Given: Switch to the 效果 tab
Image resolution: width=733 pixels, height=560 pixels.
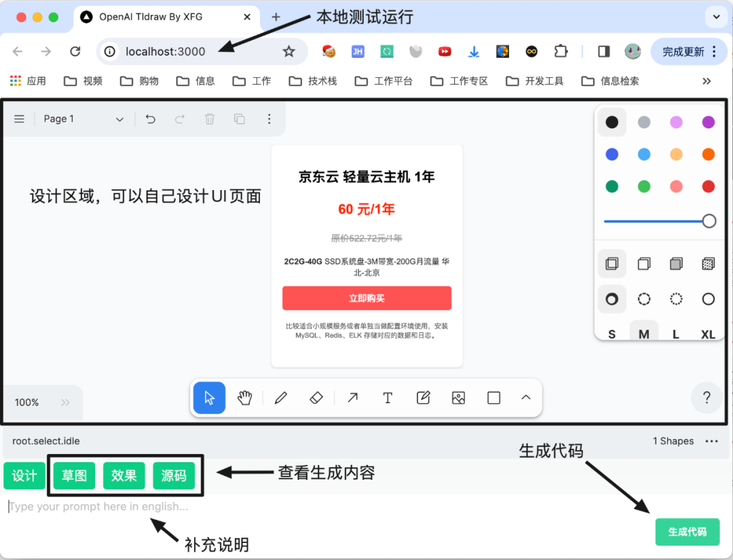Looking at the screenshot, I should (x=124, y=476).
